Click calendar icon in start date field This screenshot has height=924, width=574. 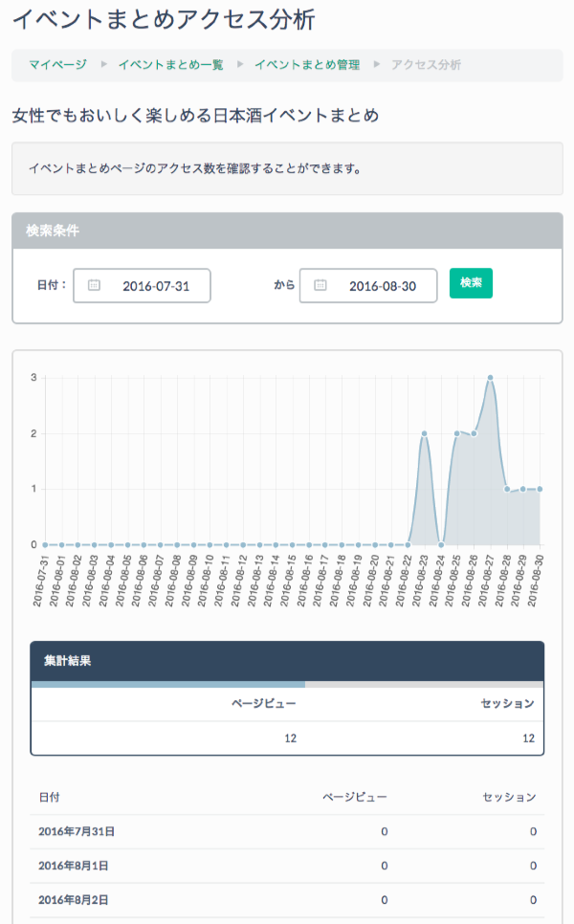pyautogui.click(x=94, y=285)
